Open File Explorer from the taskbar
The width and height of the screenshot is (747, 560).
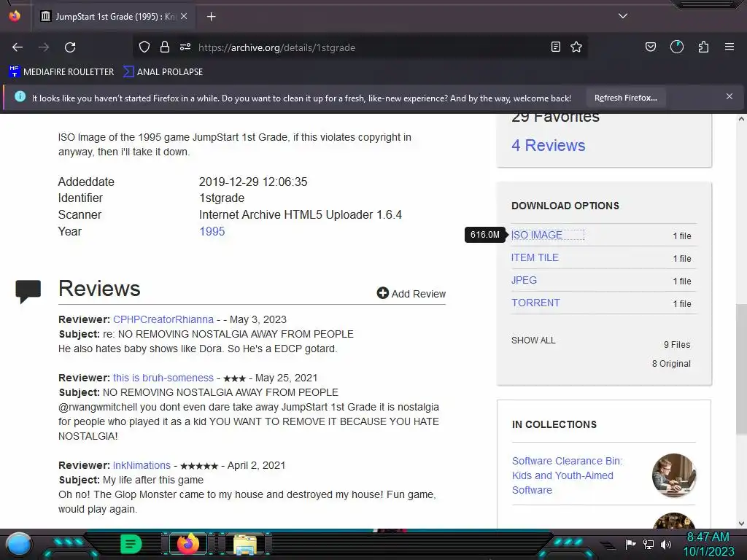click(x=245, y=544)
